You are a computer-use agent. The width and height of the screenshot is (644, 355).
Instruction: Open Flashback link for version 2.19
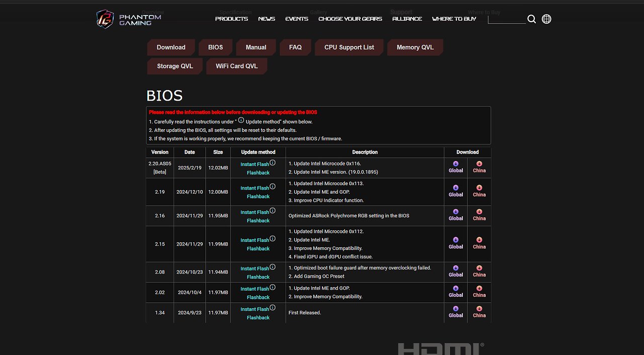[258, 197]
